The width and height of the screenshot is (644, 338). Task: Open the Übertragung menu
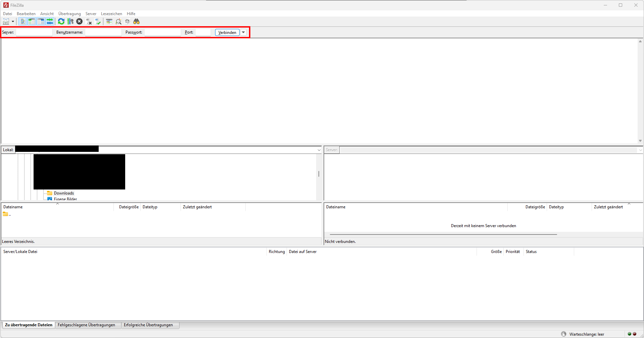pyautogui.click(x=69, y=14)
